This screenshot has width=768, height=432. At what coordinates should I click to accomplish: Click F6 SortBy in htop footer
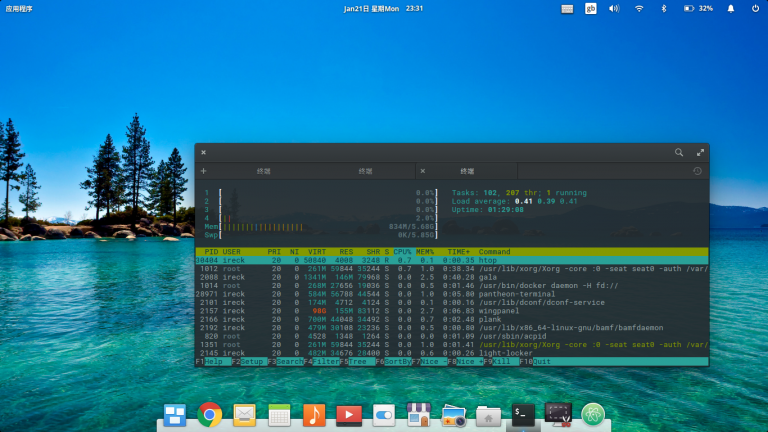click(x=393, y=361)
